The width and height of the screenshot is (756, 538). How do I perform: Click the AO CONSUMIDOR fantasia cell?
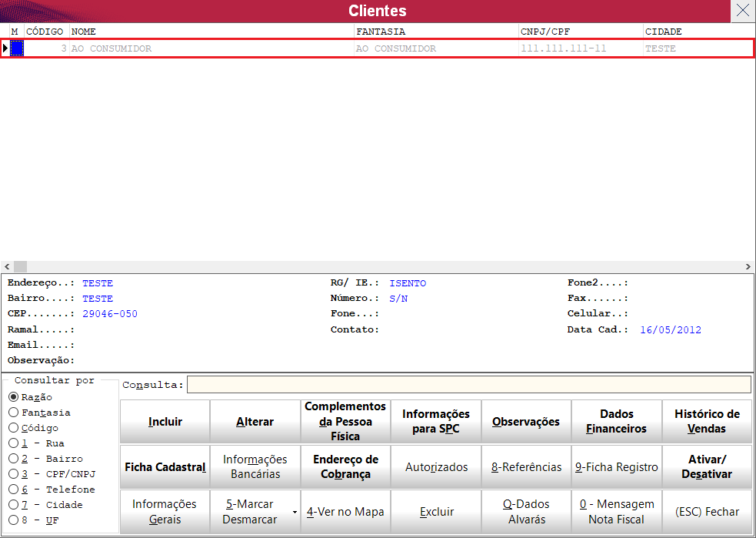click(x=436, y=48)
